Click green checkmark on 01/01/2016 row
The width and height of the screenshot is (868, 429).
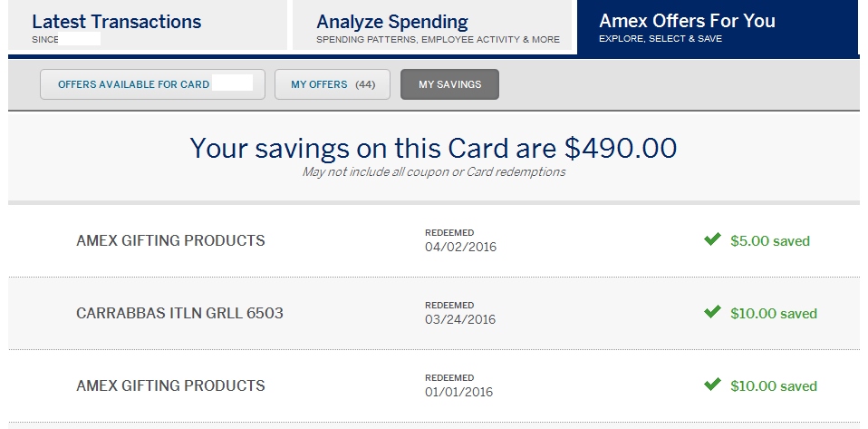pyautogui.click(x=712, y=385)
